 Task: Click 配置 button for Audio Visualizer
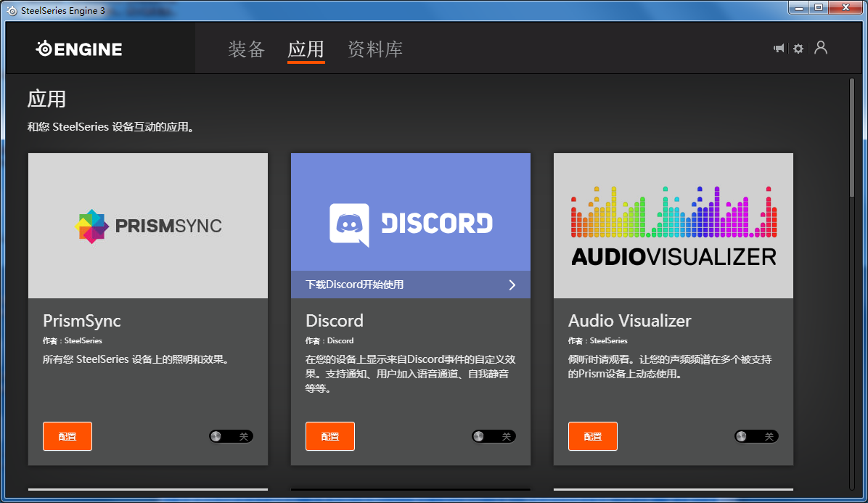coord(593,436)
